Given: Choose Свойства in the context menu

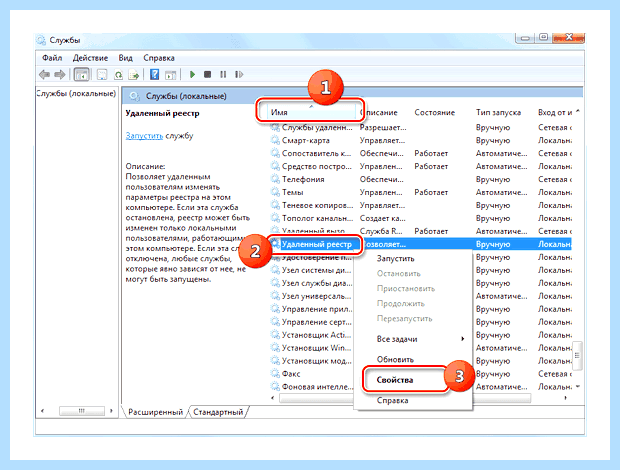Looking at the screenshot, I should tap(413, 380).
